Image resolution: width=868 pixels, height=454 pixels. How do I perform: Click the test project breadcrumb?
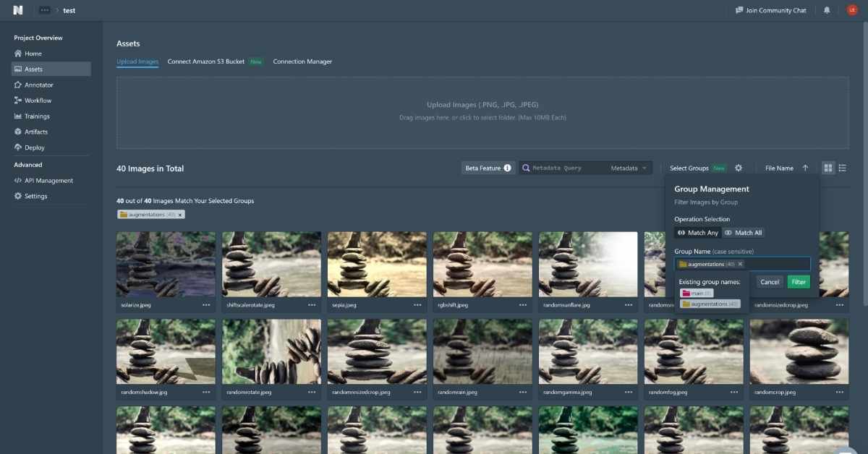click(69, 11)
